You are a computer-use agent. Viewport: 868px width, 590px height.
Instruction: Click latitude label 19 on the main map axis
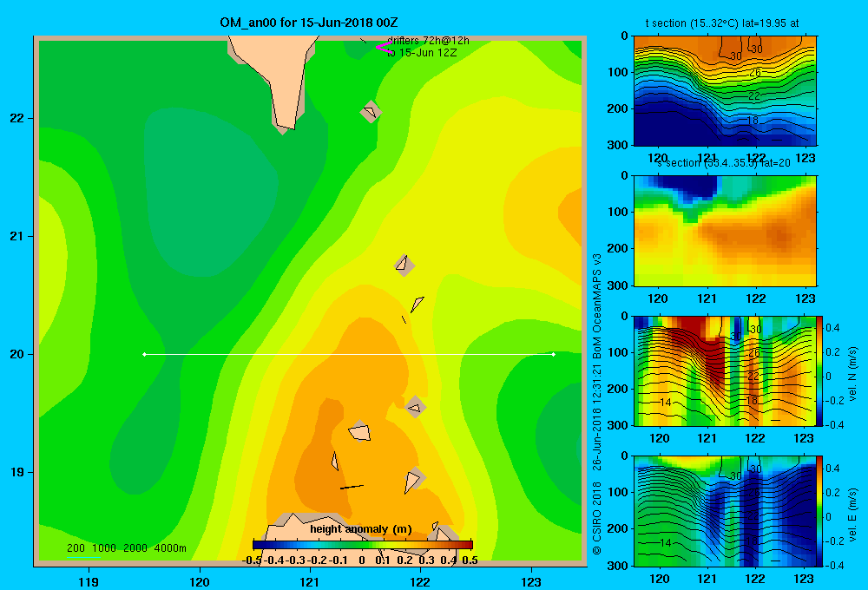pyautogui.click(x=16, y=472)
